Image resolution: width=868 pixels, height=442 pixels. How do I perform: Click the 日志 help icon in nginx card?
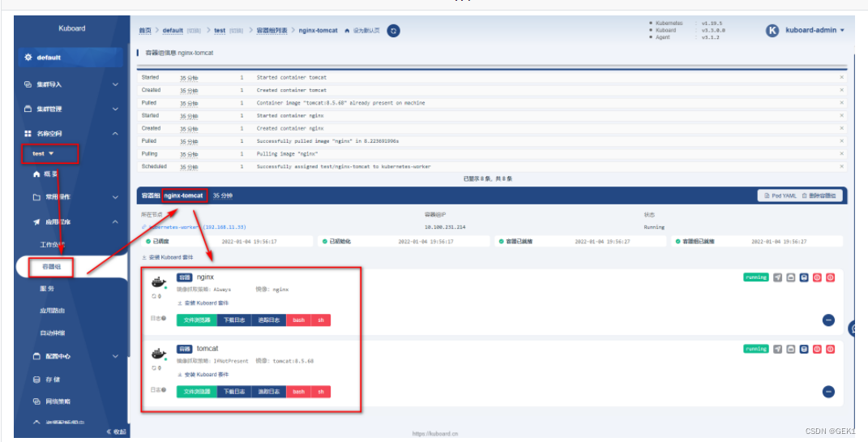coord(164,319)
